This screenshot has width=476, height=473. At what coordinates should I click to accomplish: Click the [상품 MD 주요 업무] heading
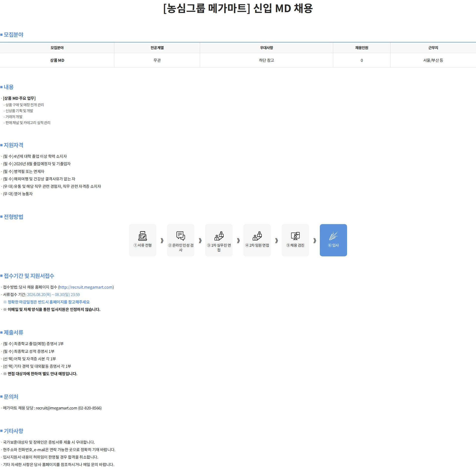click(x=19, y=98)
